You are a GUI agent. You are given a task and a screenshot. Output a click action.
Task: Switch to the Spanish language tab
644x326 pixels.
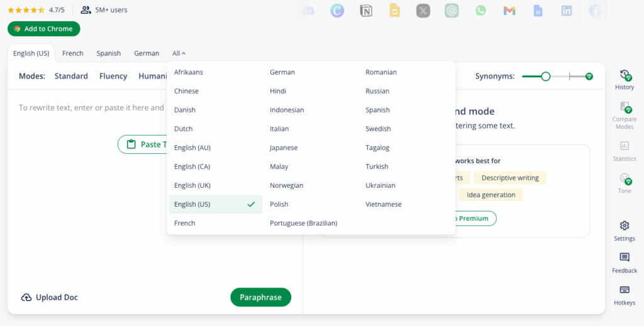[x=108, y=53]
